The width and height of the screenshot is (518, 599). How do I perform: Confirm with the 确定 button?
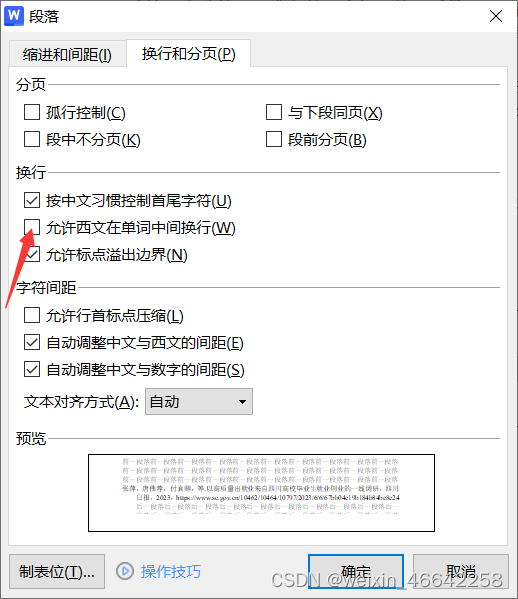click(356, 571)
